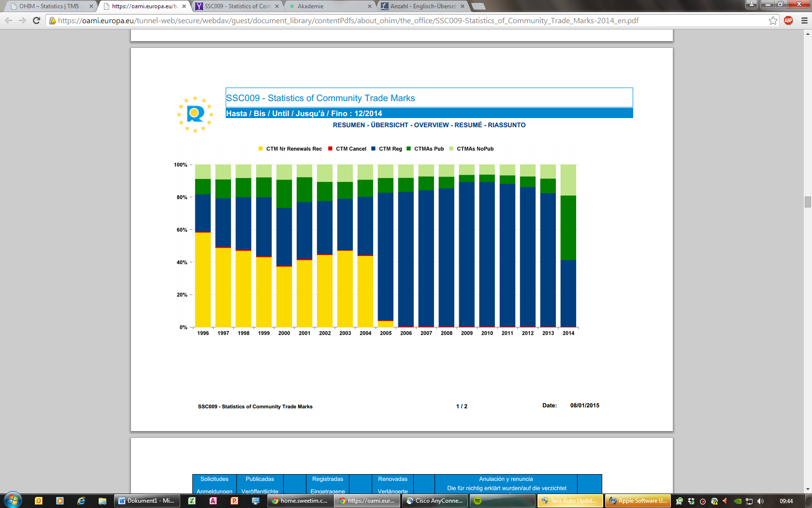Click yellow CTM Nr Renewals Rec legend swatch

tap(261, 149)
